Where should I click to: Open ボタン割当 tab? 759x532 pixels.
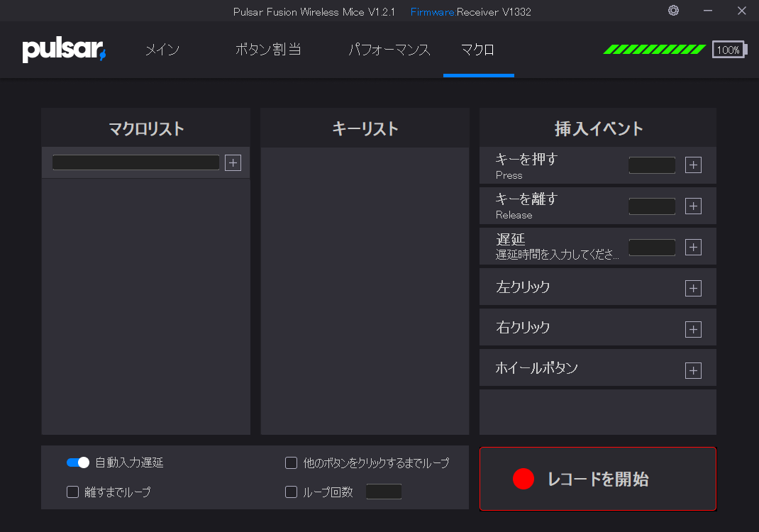click(x=268, y=50)
